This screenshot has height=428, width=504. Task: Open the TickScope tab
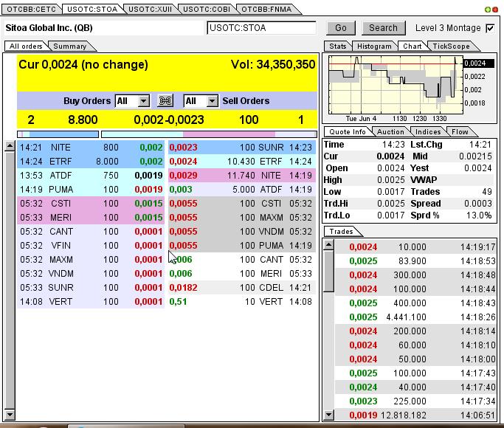[450, 46]
